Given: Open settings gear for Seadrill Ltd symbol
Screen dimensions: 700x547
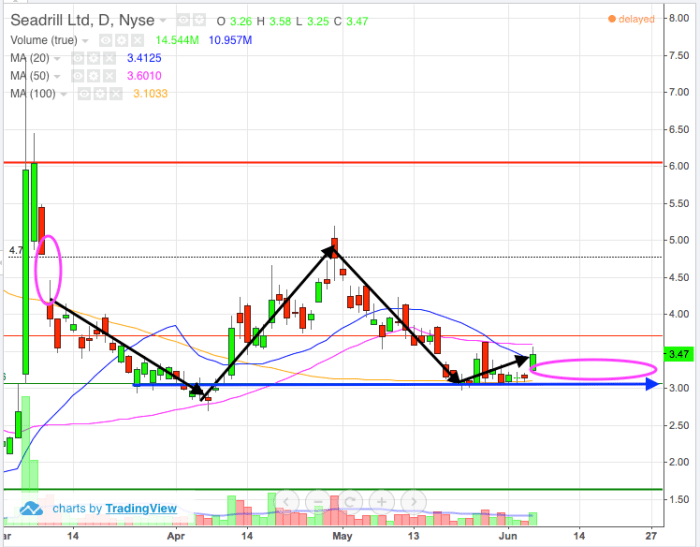Looking at the screenshot, I should pos(200,20).
